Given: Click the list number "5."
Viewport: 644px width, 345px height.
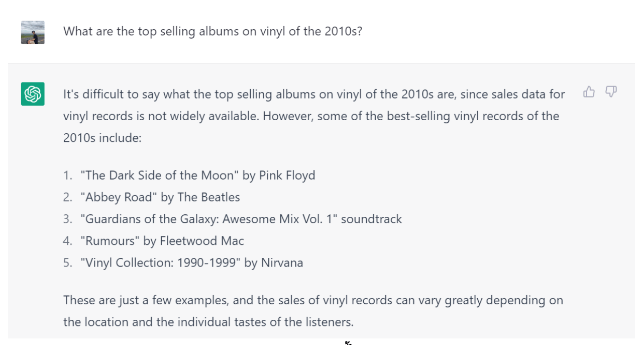Looking at the screenshot, I should coord(68,263).
